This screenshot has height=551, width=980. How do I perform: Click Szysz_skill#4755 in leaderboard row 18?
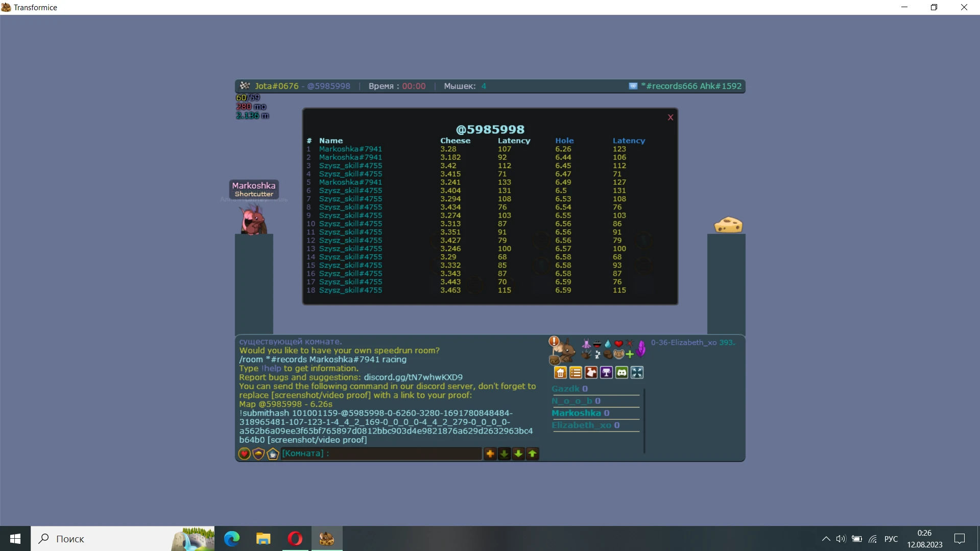(x=350, y=290)
